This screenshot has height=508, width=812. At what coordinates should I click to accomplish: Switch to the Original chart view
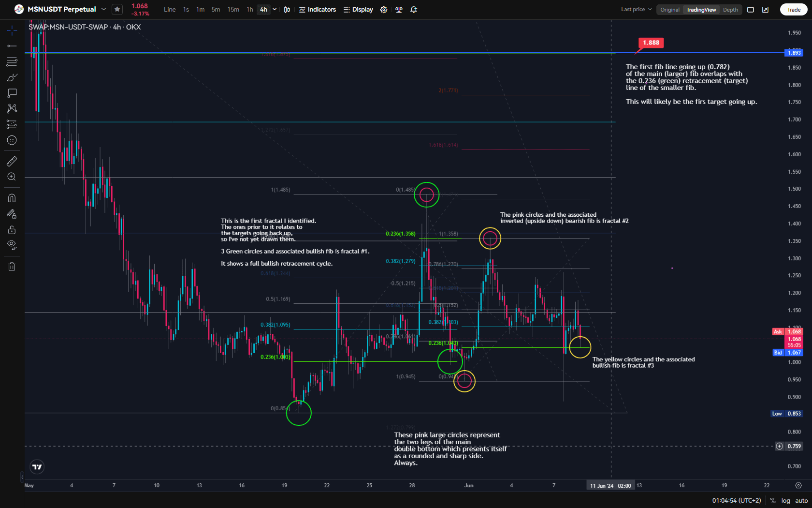click(670, 10)
